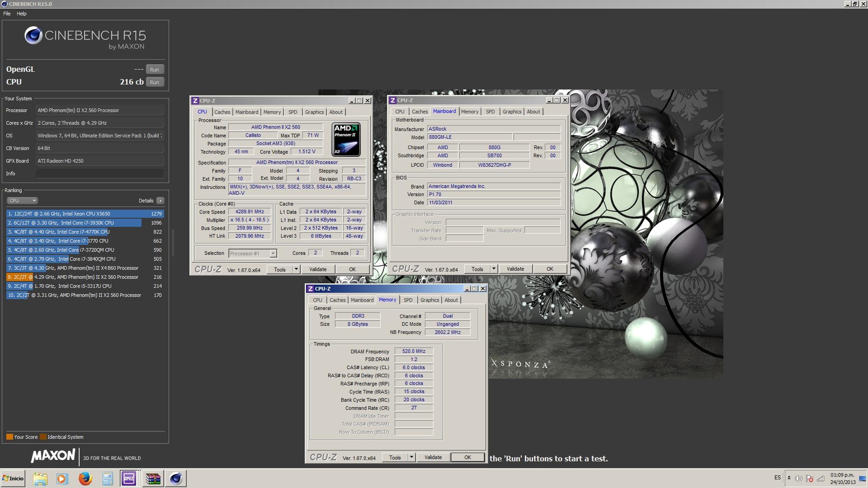Click the DRAM Frequency value 520.0 MHz
Viewport: 868px width, 488px height.
pos(414,351)
